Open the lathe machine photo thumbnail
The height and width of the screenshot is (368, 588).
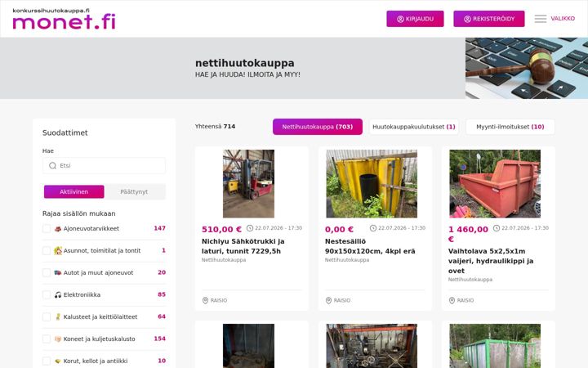(x=372, y=346)
